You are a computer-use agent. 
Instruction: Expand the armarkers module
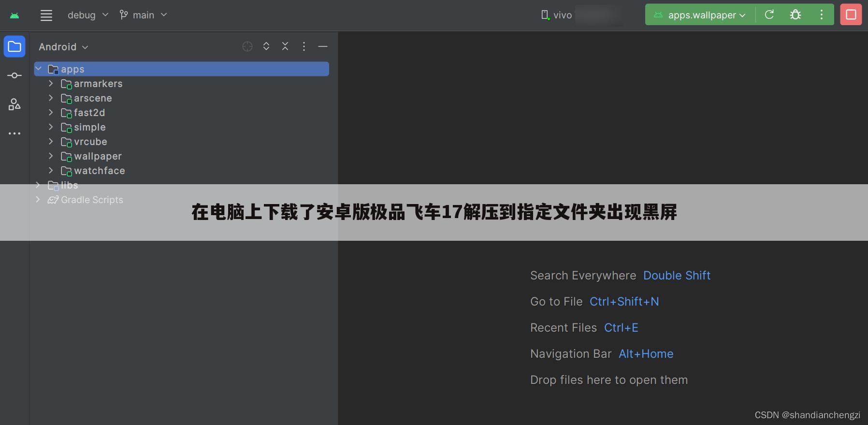tap(51, 83)
